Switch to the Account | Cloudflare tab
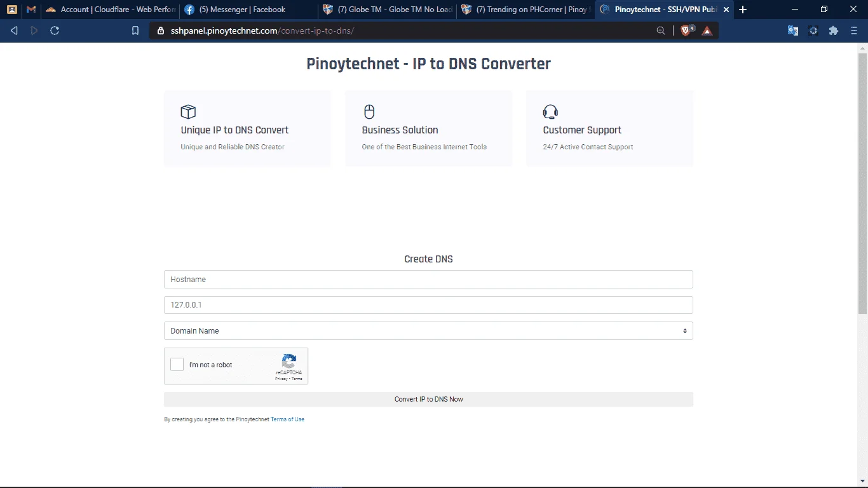The image size is (868, 488). [x=111, y=10]
